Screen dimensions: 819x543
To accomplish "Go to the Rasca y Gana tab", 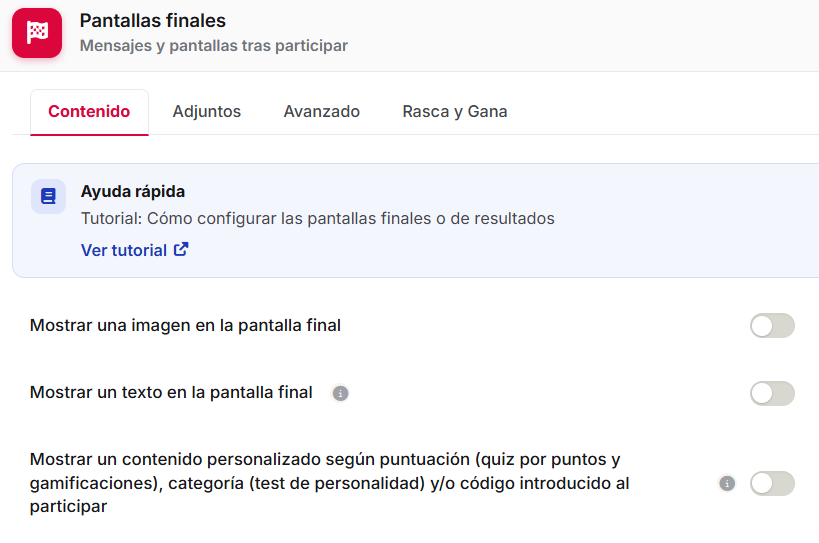I will (455, 112).
